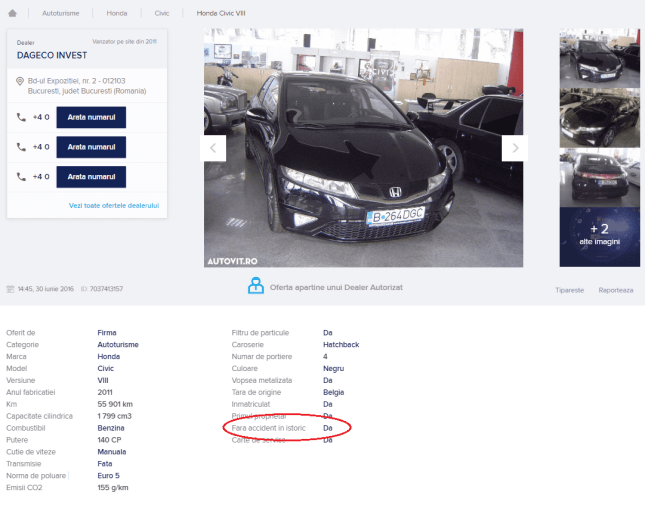This screenshot has height=508, width=645.
Task: Click the third phone handset icon
Action: (x=21, y=177)
